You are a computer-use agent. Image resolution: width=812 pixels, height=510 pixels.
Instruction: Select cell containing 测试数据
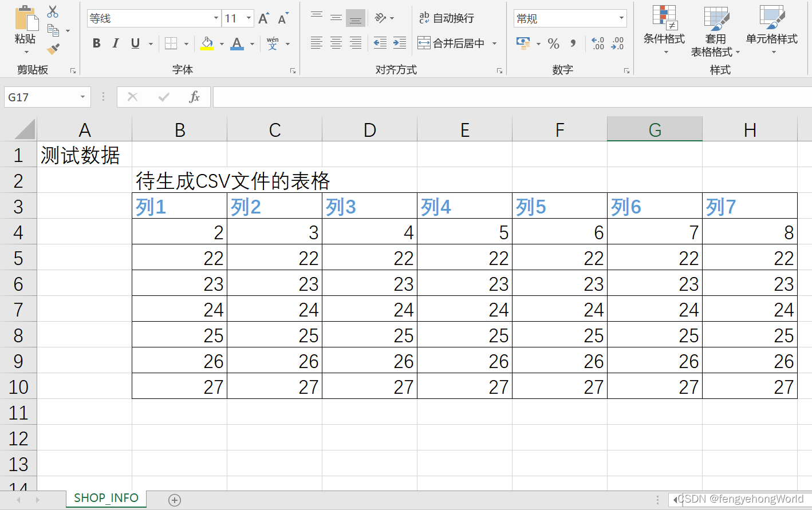click(84, 155)
